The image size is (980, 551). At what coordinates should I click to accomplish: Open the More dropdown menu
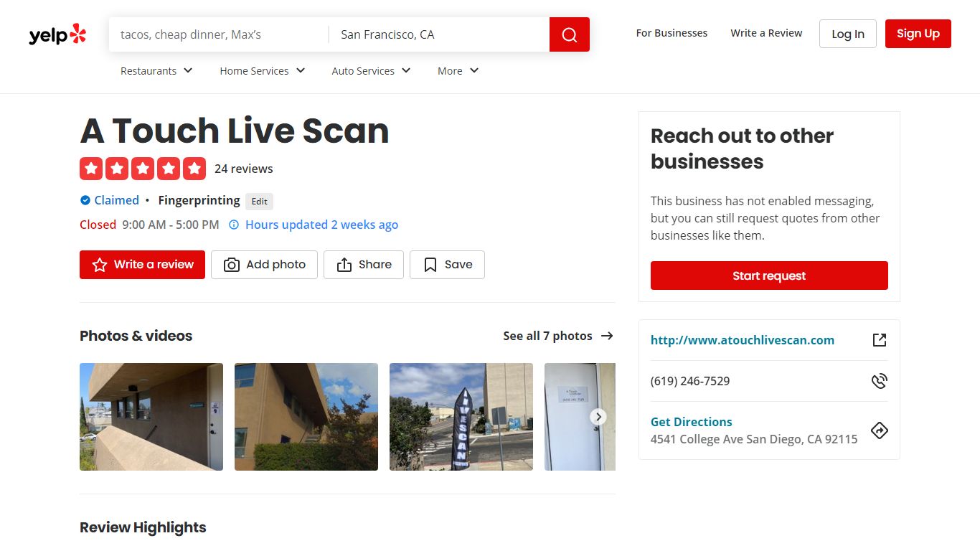458,70
